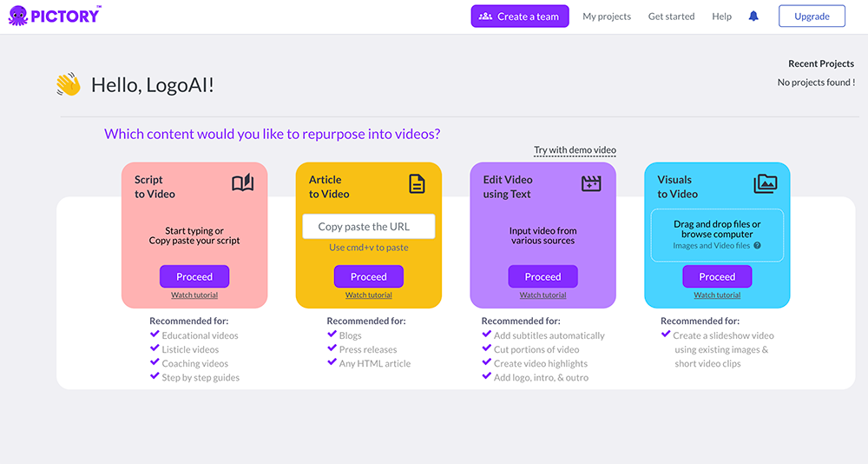Open the Help menu item
The height and width of the screenshot is (464, 868).
click(721, 17)
